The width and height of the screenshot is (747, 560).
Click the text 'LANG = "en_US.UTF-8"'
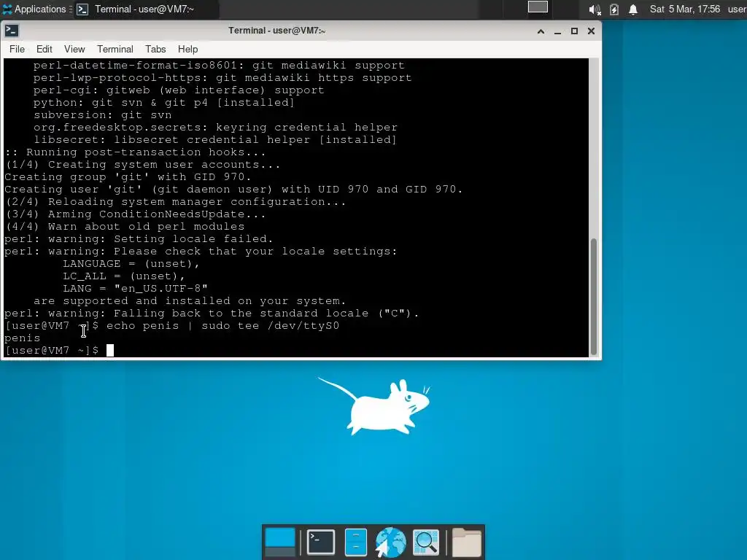pos(135,289)
